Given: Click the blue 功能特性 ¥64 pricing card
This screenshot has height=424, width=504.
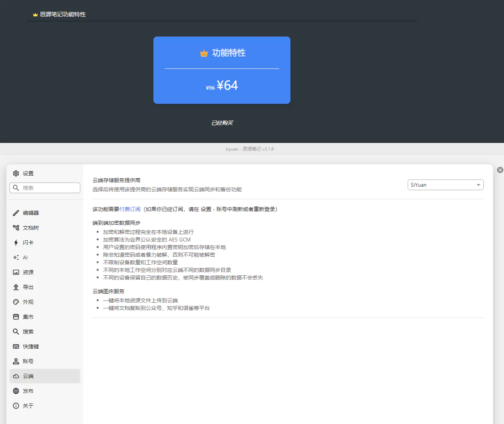Looking at the screenshot, I should tap(222, 70).
